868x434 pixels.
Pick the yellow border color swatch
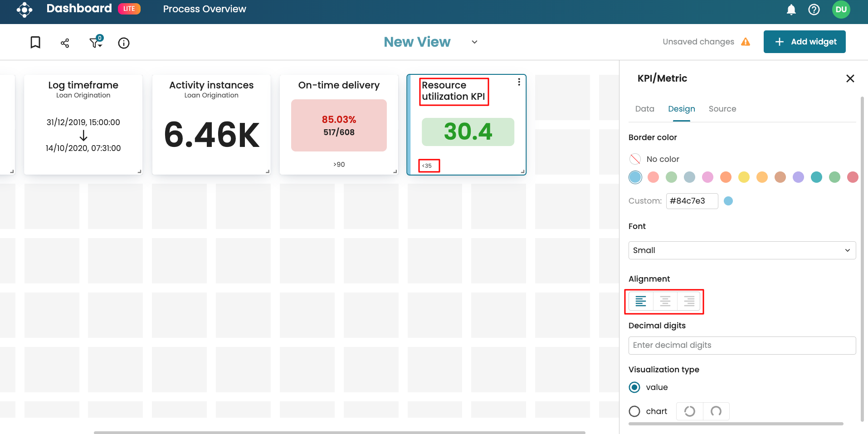[x=744, y=177]
